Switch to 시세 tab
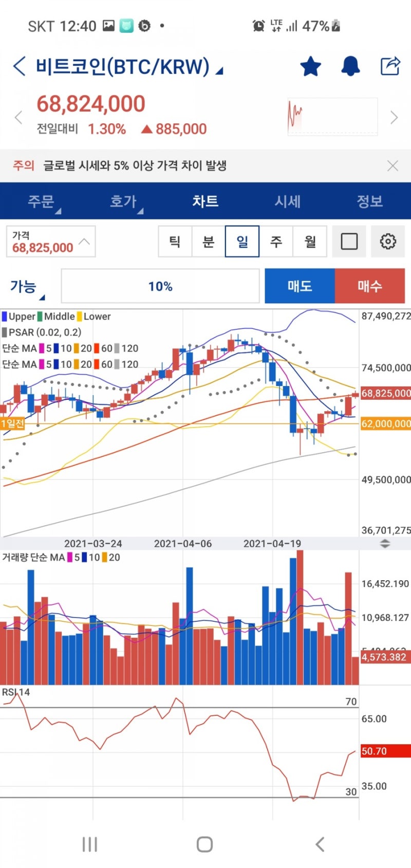The width and height of the screenshot is (411, 868). click(x=288, y=201)
